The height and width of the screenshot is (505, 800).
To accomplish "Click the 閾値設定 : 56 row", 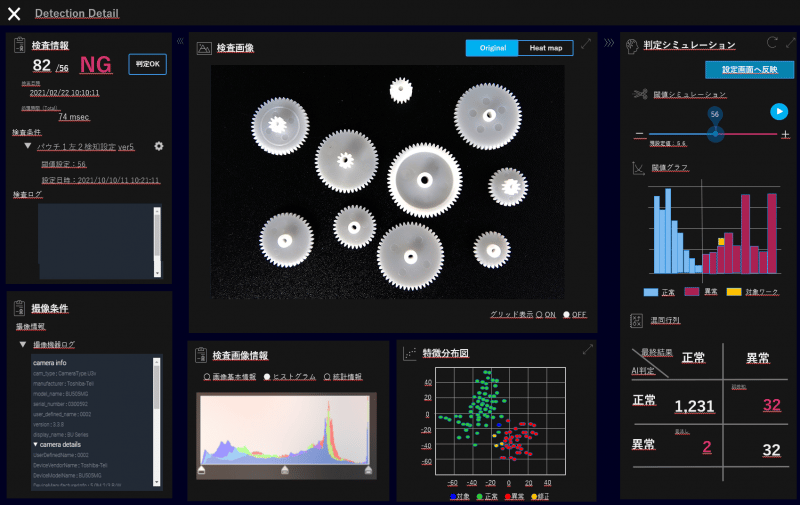I will [64, 164].
